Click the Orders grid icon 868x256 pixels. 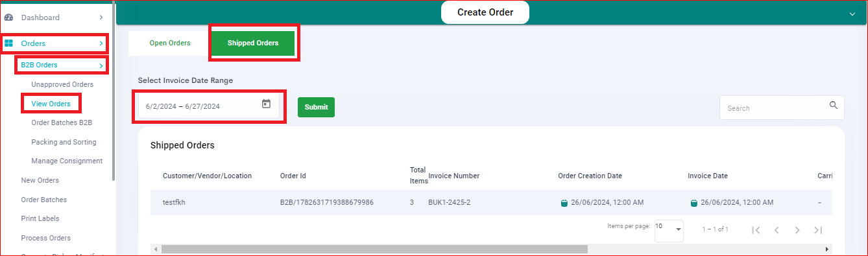click(9, 43)
